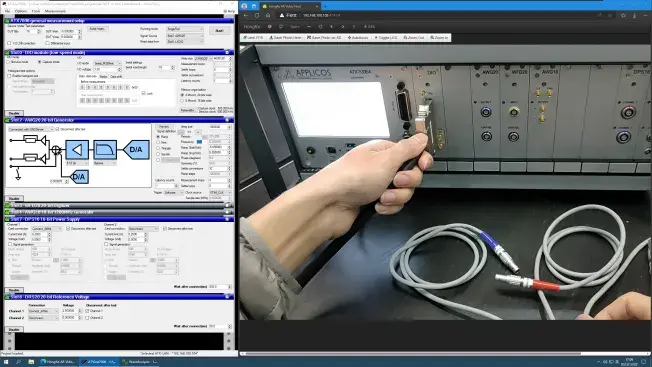Click the browser Favorites star icon
Viewport: 652px width, 367px height.
click(x=623, y=15)
